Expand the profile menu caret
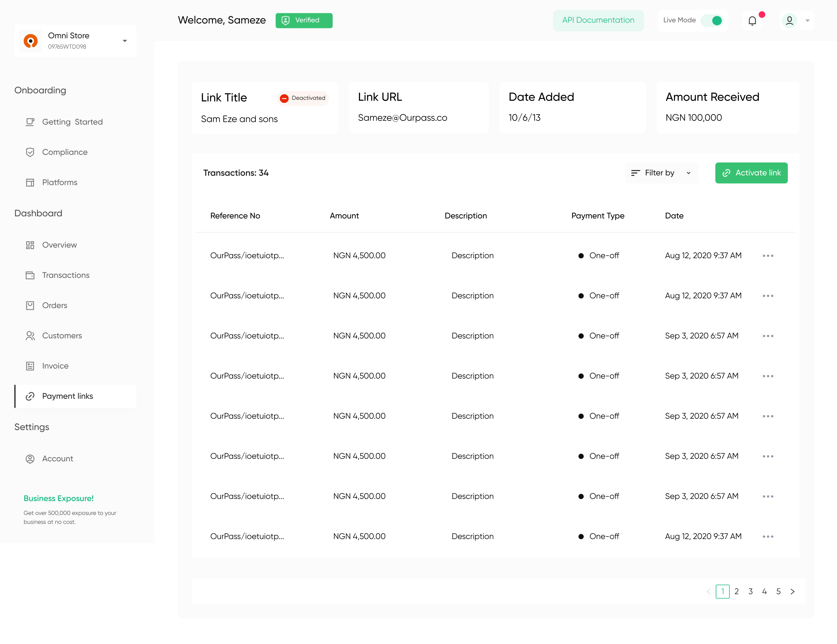 [x=807, y=21]
